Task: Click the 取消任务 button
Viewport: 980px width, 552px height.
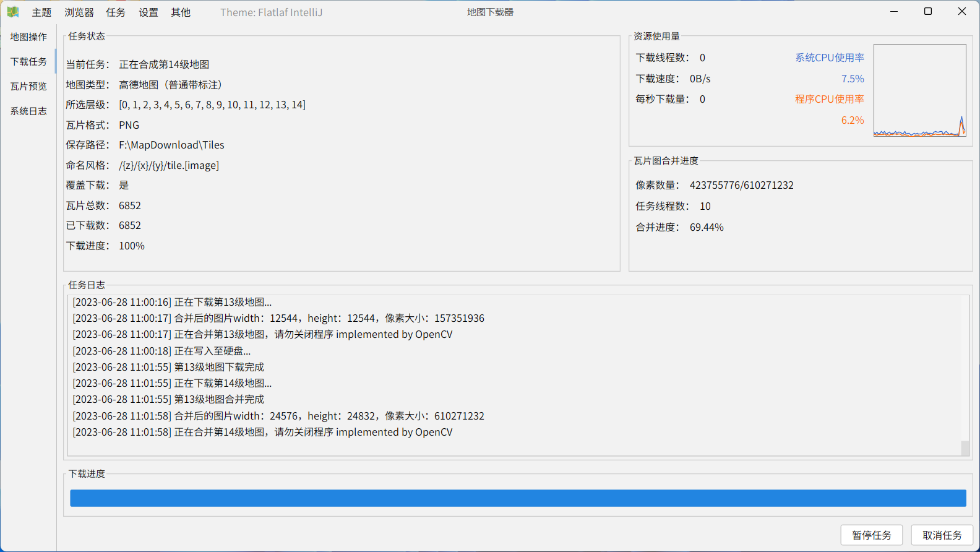Action: [x=942, y=535]
